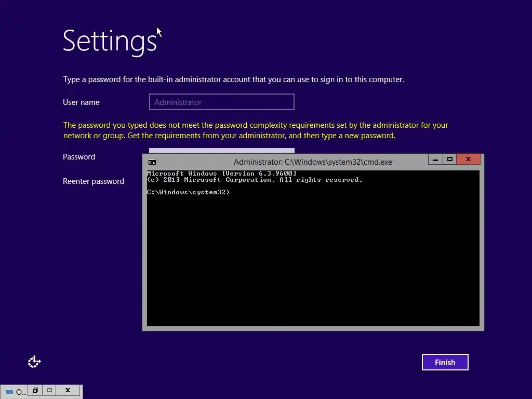Click the cmd.exe title bar icon

(x=152, y=162)
